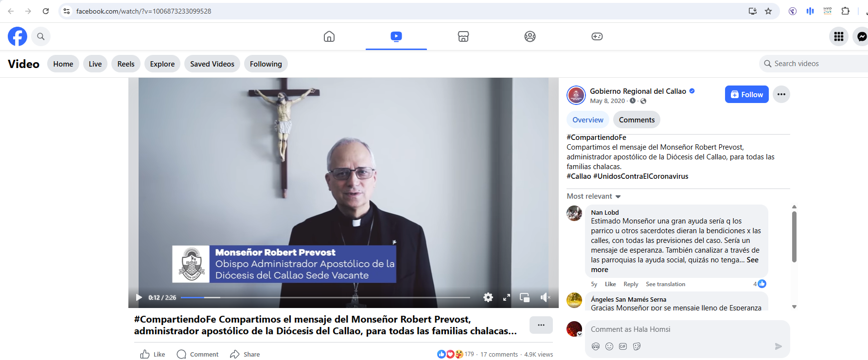Open the more options menu beside Follow
Screen dimensions: 868x360
pos(781,94)
